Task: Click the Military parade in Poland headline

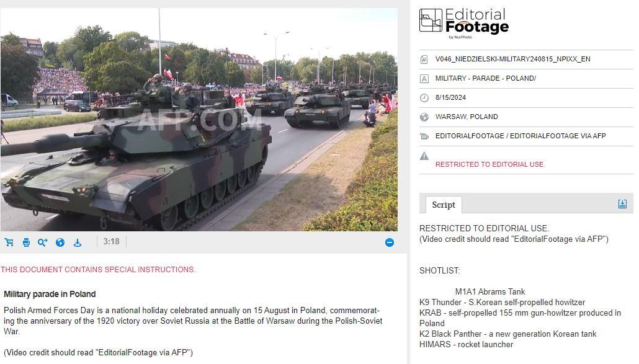Action: pyautogui.click(x=50, y=295)
